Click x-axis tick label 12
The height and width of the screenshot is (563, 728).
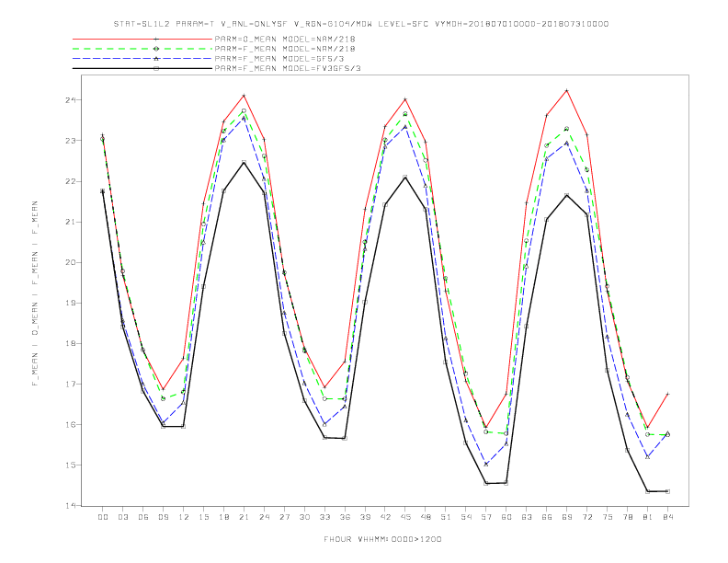[184, 517]
